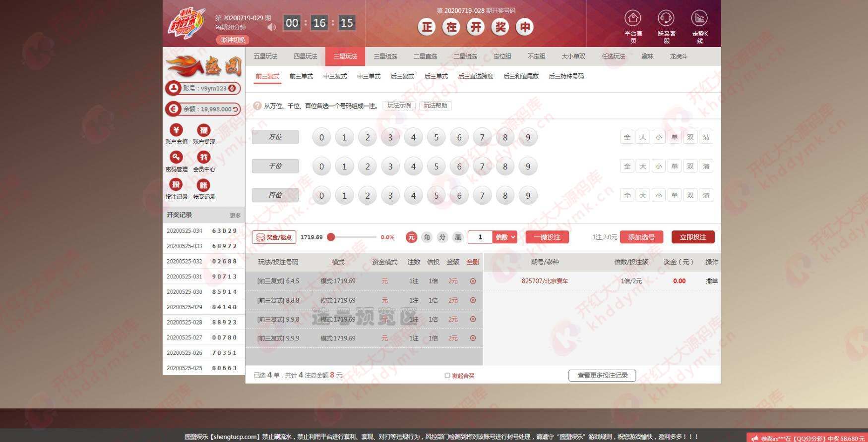This screenshot has height=442, width=868.
Task: Select 分 currency unit
Action: [442, 237]
